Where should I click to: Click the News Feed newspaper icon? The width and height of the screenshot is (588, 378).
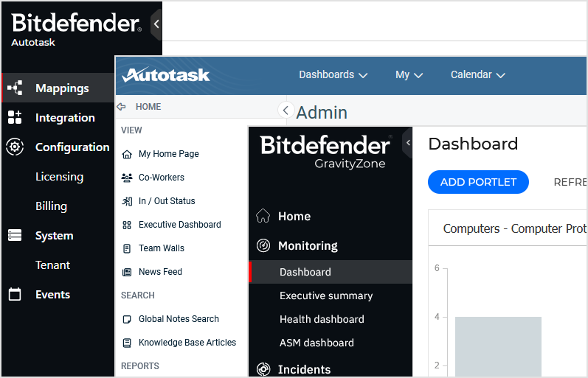coord(127,272)
